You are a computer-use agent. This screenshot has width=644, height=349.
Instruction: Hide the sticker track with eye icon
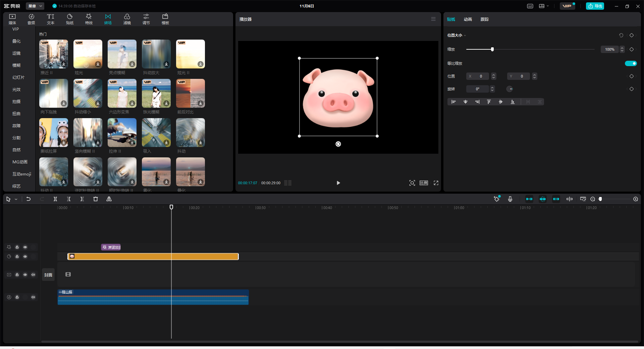coord(25,256)
